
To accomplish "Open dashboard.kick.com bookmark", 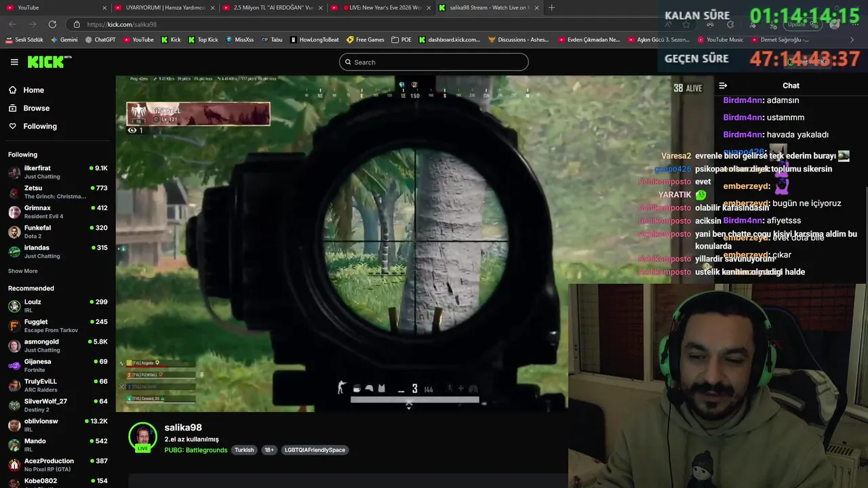I will click(x=449, y=40).
